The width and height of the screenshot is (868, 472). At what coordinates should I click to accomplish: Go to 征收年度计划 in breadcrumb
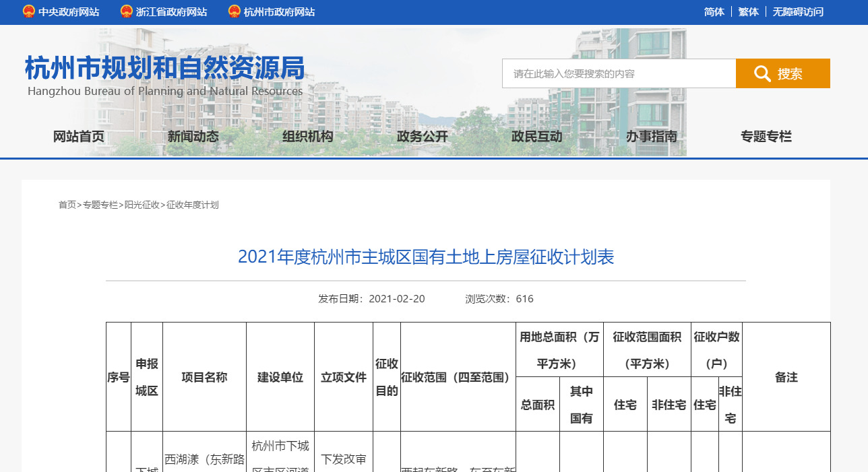tap(193, 205)
